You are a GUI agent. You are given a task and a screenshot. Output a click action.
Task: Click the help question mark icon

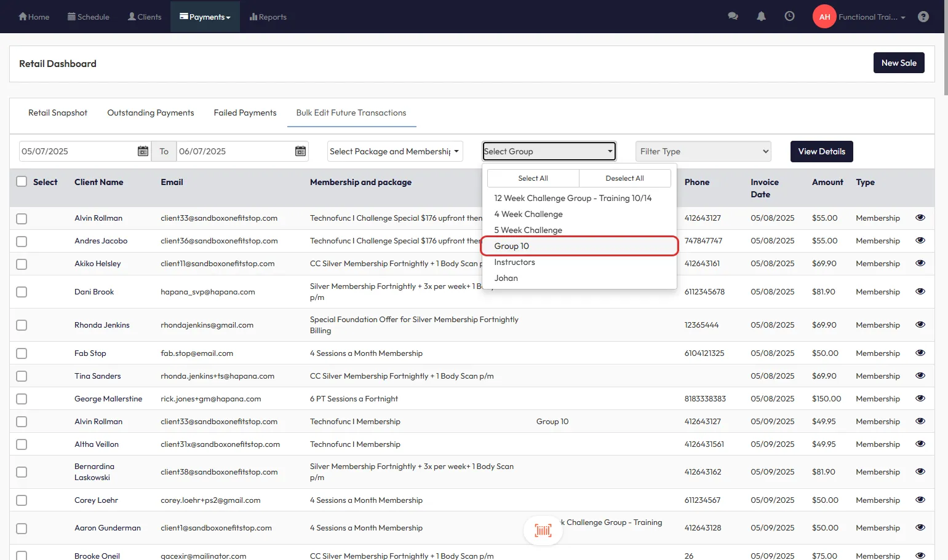click(923, 17)
